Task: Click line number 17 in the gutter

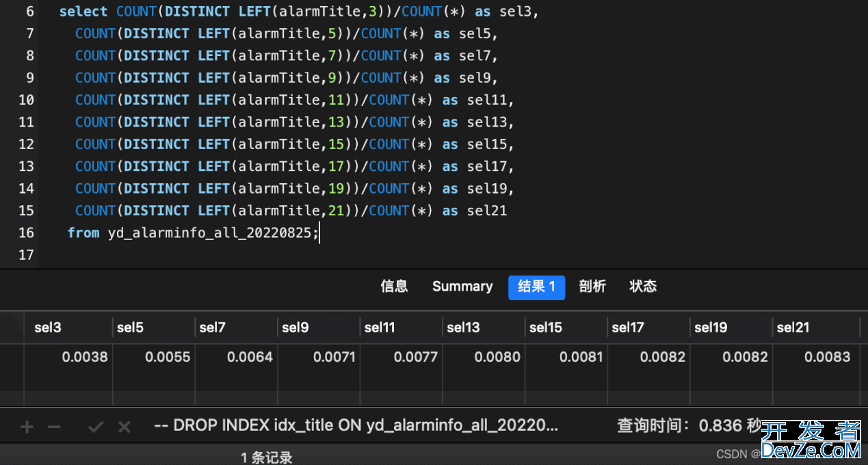Action: pyautogui.click(x=26, y=255)
